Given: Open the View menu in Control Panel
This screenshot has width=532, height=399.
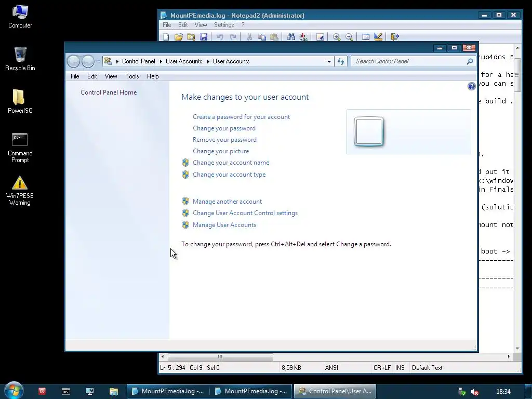Looking at the screenshot, I should coord(111,76).
